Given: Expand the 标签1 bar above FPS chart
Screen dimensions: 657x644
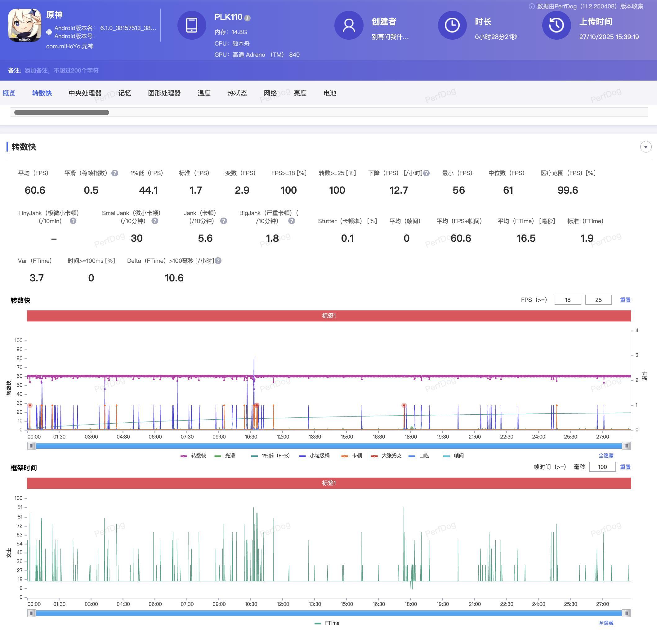Looking at the screenshot, I should click(329, 315).
